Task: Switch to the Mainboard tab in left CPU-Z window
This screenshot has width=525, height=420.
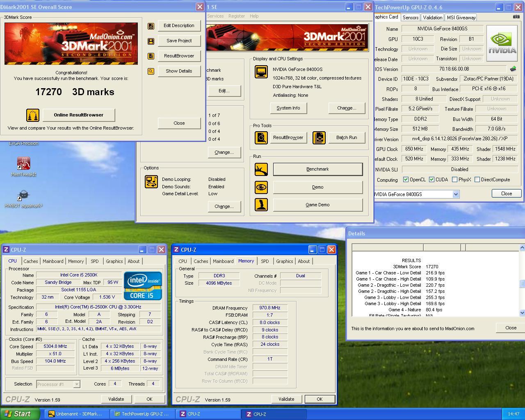Action: [x=53, y=261]
